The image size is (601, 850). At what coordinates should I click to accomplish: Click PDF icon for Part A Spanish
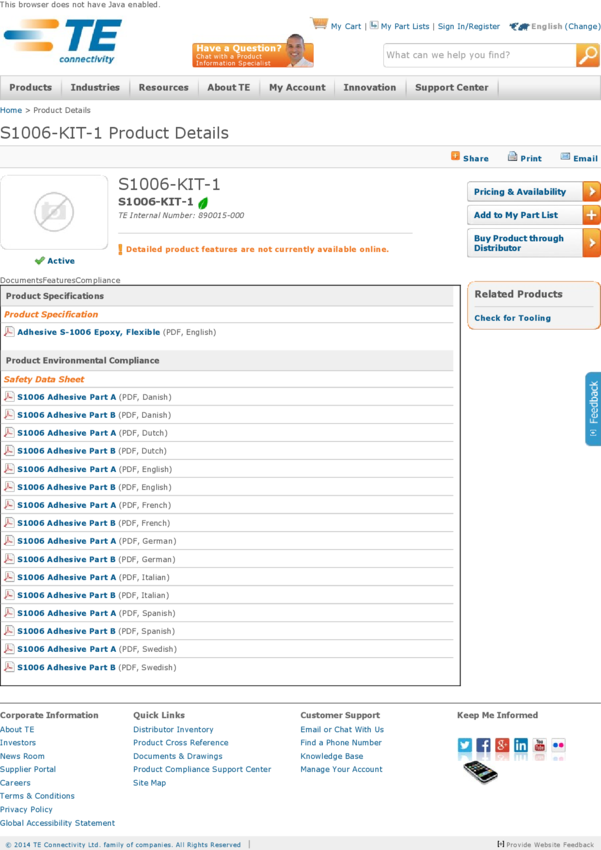[x=9, y=612]
